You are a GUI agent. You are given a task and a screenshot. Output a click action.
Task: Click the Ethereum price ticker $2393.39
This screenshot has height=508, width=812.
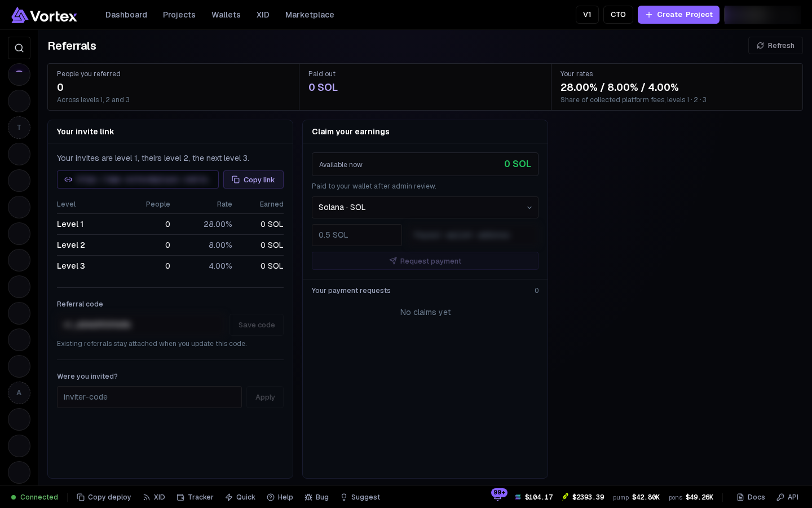[583, 497]
